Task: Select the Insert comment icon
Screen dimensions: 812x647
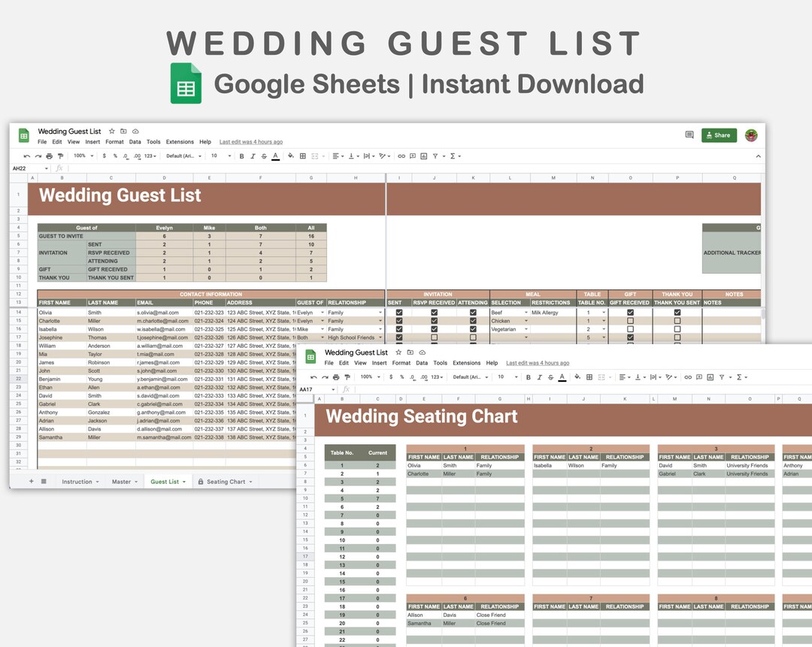Action: (414, 156)
